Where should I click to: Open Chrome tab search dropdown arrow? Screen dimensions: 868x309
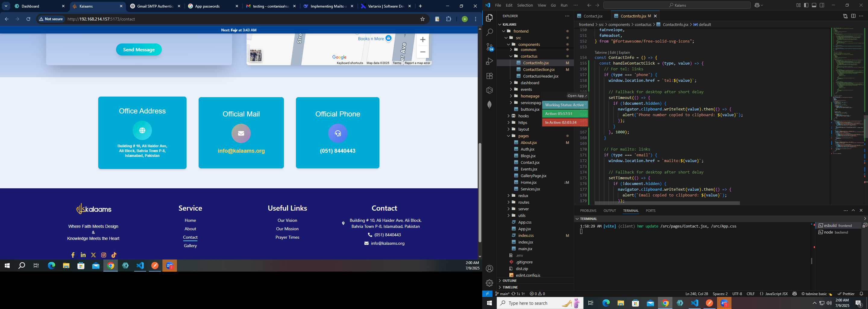pos(6,6)
